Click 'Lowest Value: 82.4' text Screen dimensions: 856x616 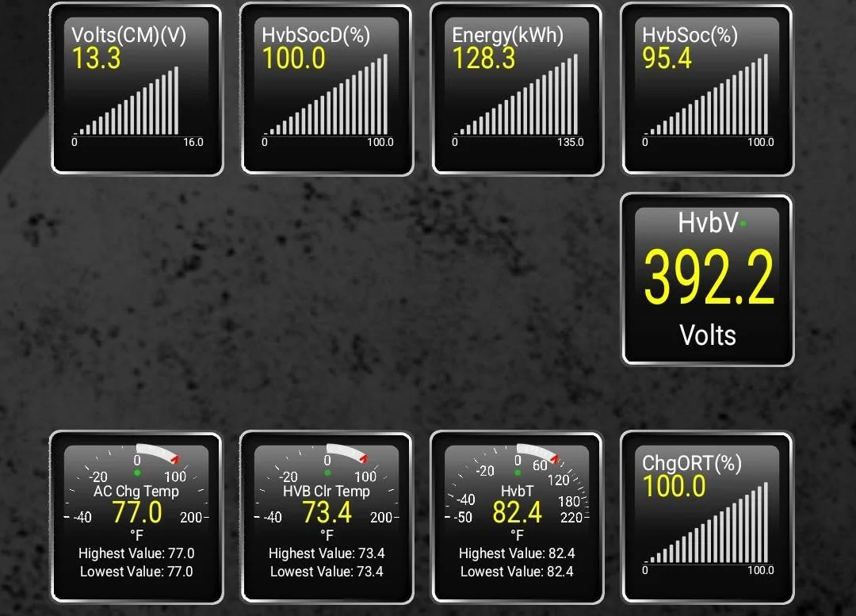point(517,572)
